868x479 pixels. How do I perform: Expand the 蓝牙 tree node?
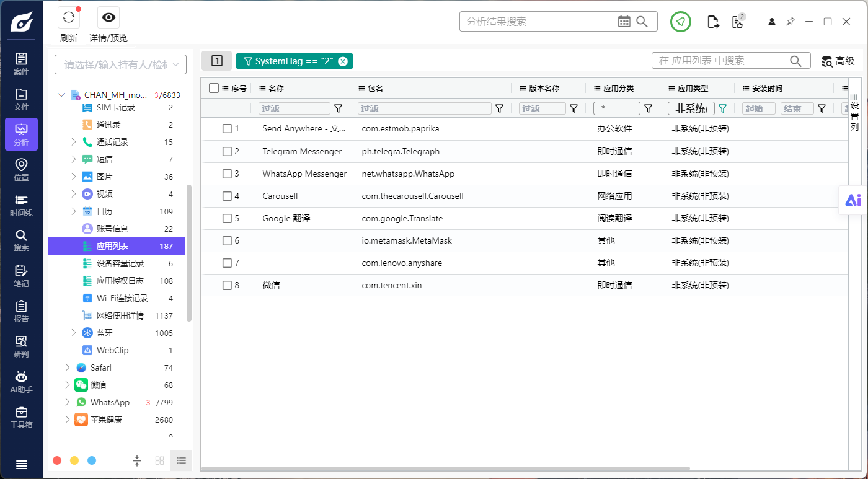(x=74, y=333)
